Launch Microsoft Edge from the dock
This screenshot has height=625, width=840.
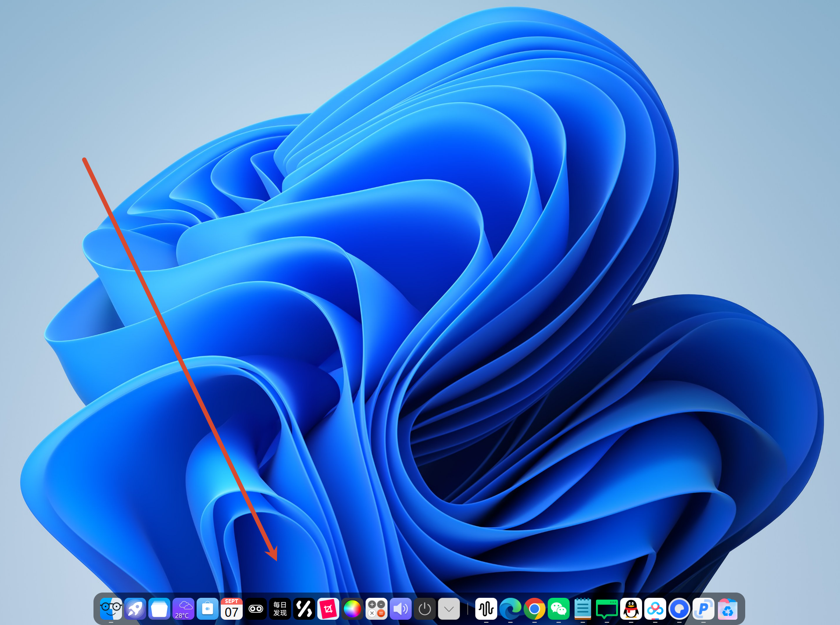(510, 609)
